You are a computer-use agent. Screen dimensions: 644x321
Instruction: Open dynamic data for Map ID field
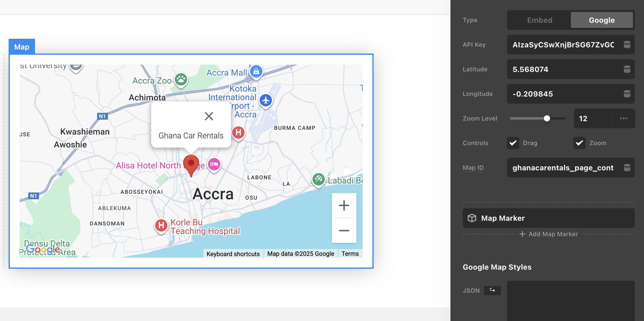pyautogui.click(x=627, y=168)
